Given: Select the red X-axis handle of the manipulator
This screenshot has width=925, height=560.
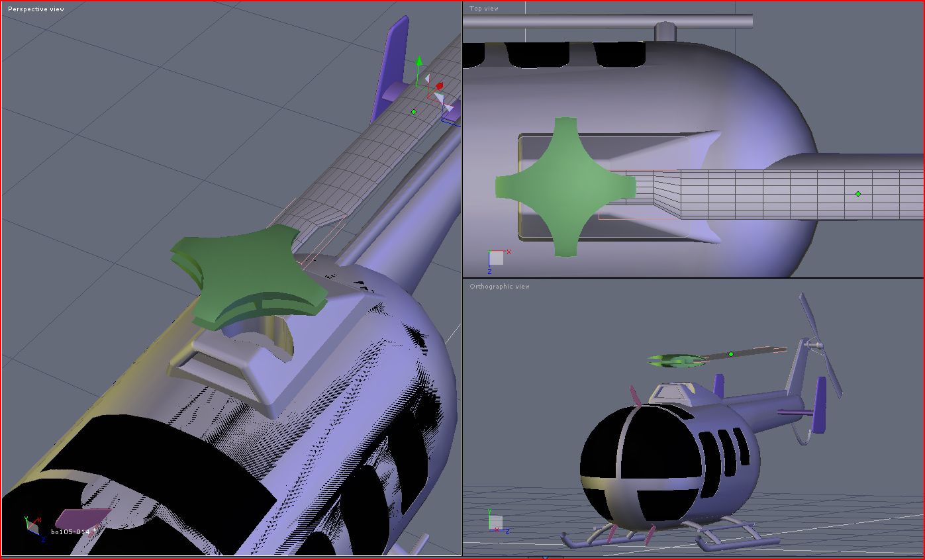Looking at the screenshot, I should [x=439, y=86].
